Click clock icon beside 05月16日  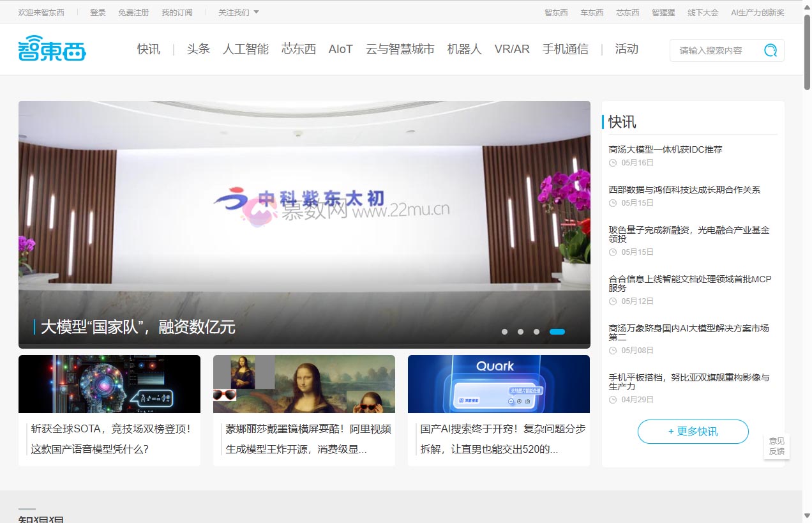(x=613, y=163)
